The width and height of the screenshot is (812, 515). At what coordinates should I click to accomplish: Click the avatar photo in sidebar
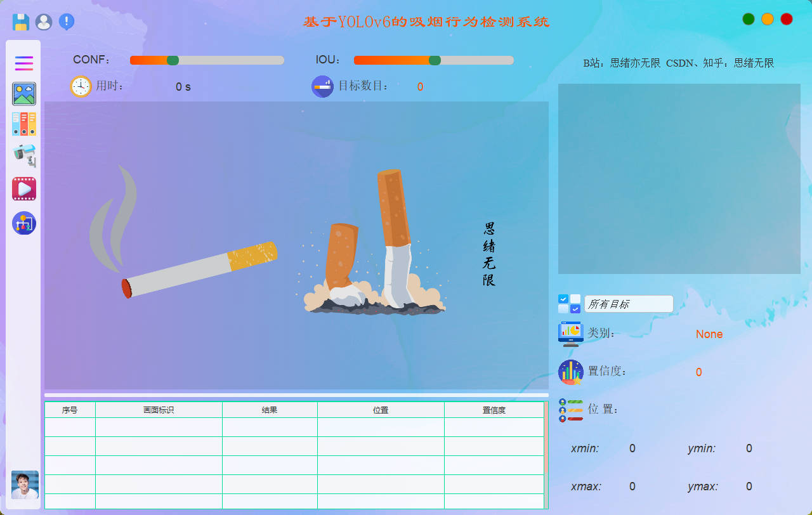(x=25, y=485)
